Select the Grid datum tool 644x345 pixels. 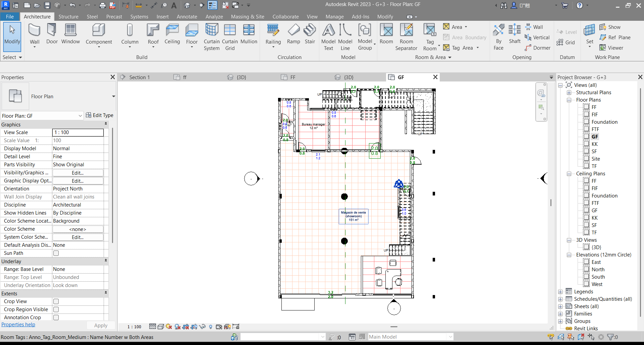(566, 42)
